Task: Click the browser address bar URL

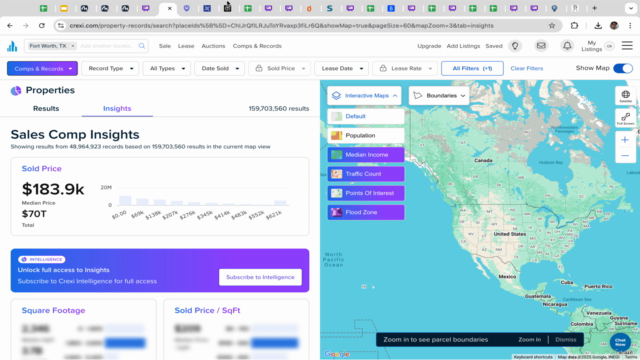Action: [282, 26]
